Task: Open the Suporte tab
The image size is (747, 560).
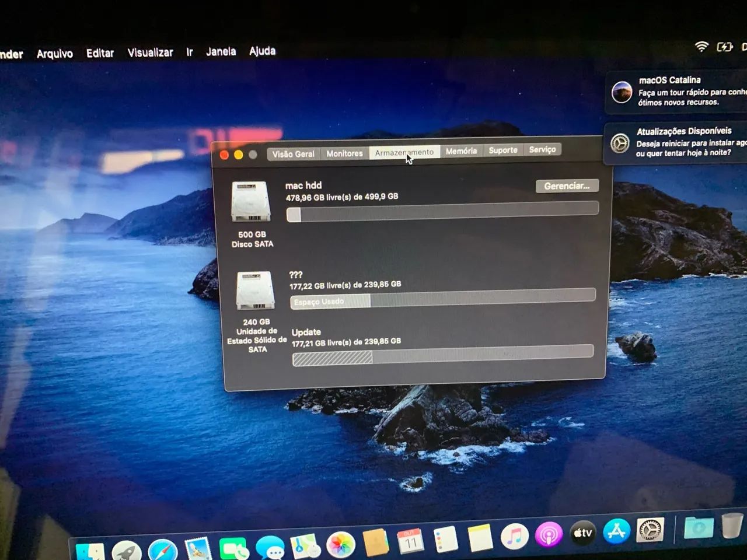Action: click(503, 150)
